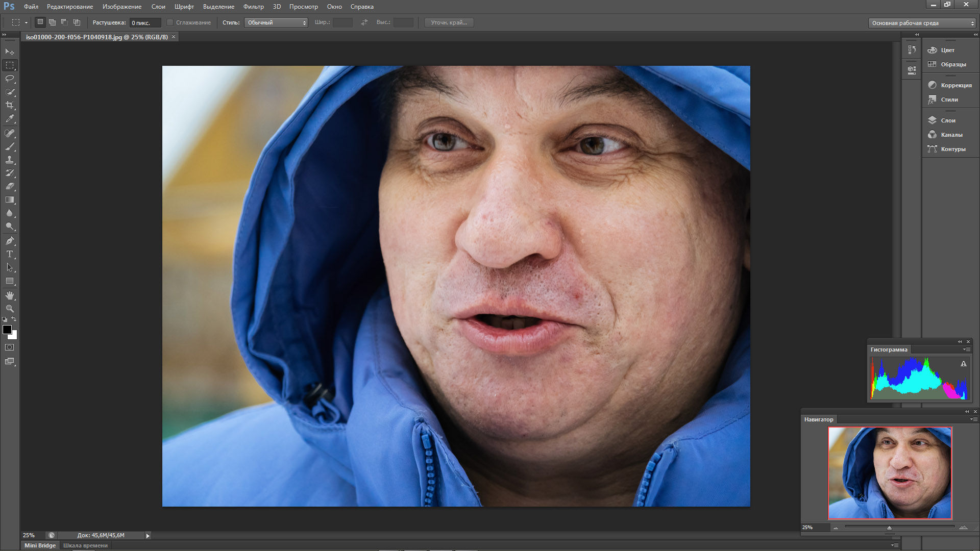Toggle Quick Mask mode
980x551 pixels.
pos(10,347)
